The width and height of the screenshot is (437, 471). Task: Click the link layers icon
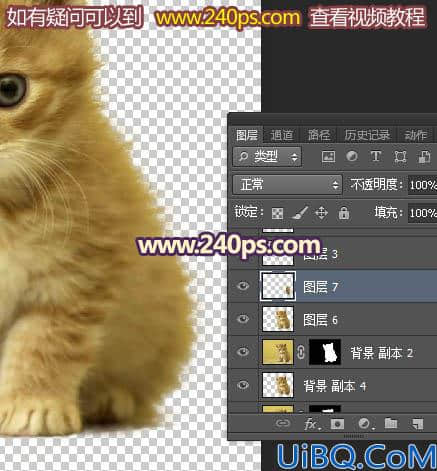pyautogui.click(x=283, y=423)
